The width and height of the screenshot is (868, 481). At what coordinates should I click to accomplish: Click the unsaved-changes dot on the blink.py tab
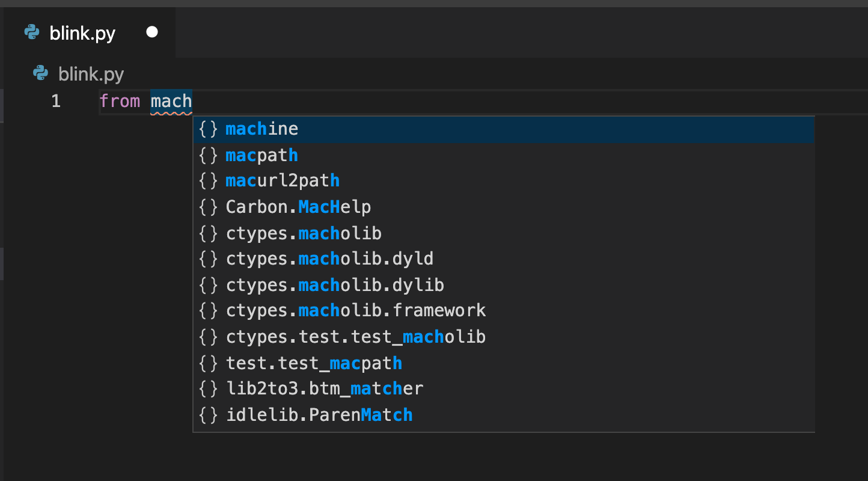click(152, 32)
